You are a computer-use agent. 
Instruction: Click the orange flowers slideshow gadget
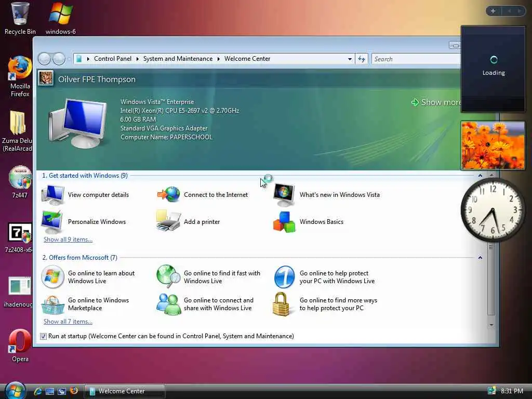[x=493, y=145]
